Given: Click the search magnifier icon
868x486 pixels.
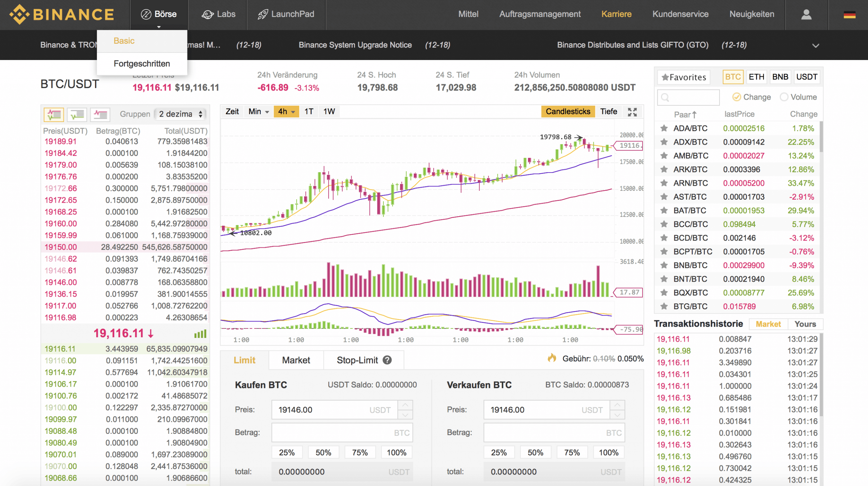Looking at the screenshot, I should (x=665, y=98).
